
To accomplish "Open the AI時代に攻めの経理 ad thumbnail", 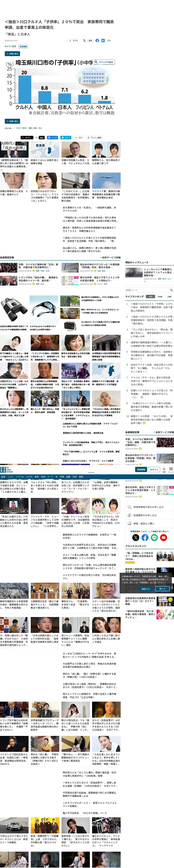I will click(x=14, y=150).
